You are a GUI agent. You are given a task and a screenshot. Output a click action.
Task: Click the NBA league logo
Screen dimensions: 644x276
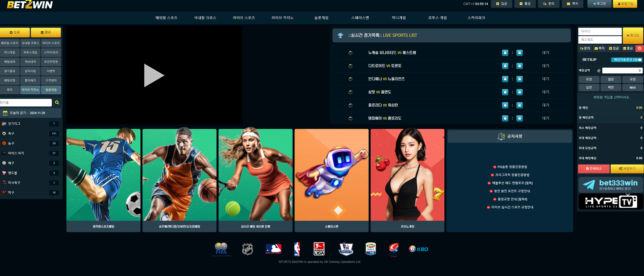(297, 249)
